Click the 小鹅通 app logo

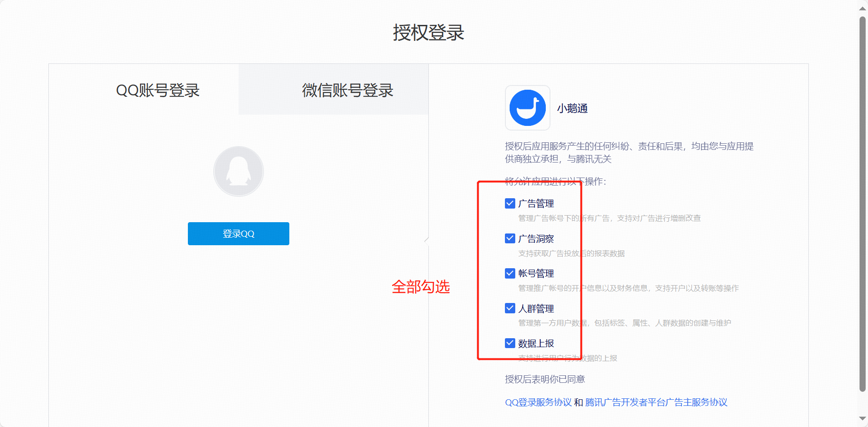(x=527, y=108)
